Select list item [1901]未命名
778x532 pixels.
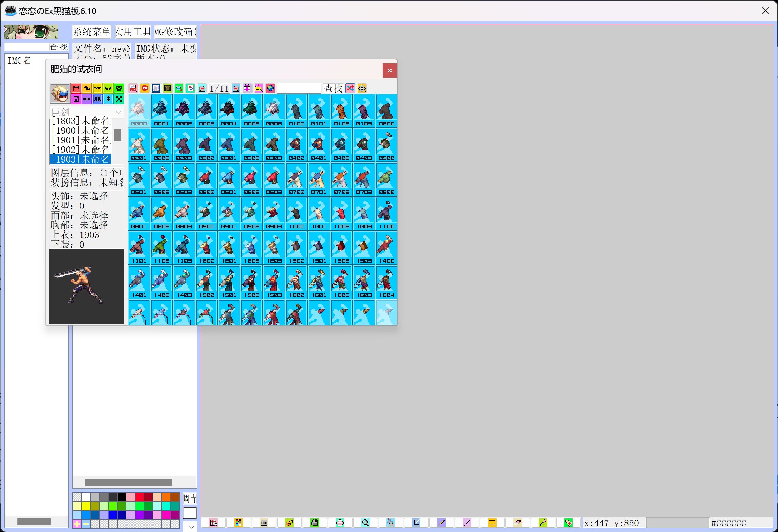[81, 140]
